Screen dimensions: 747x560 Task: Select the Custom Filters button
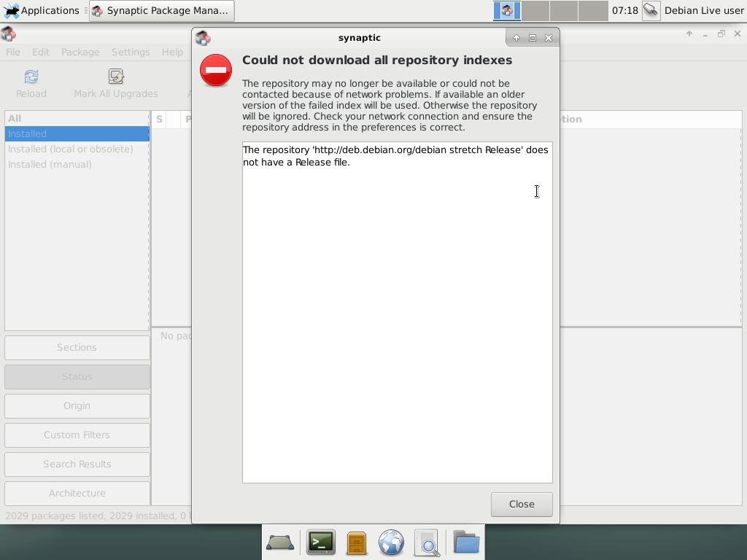pos(77,435)
